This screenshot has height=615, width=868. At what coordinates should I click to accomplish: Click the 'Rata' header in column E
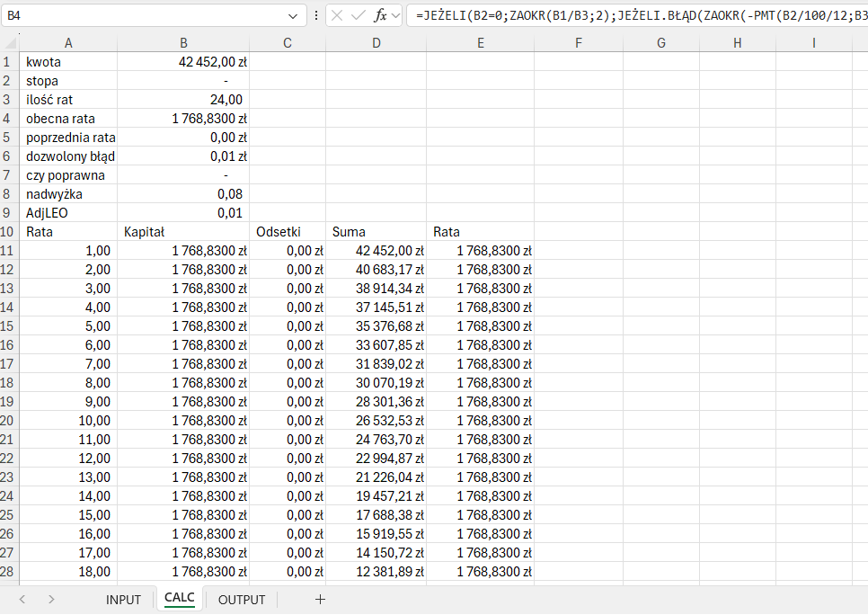(480, 231)
